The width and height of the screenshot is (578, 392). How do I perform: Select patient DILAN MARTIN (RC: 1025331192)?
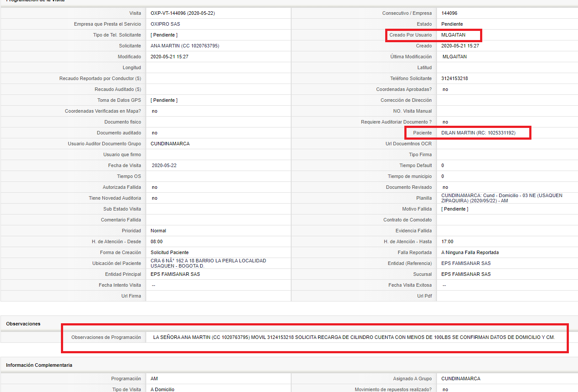point(478,133)
